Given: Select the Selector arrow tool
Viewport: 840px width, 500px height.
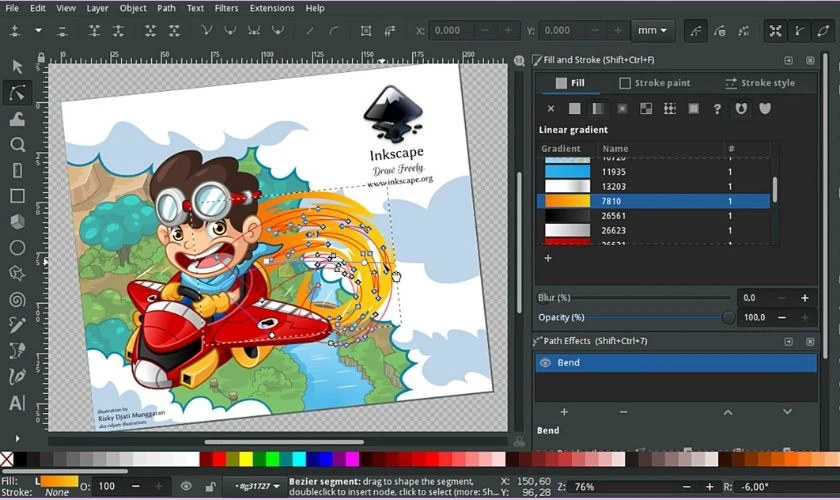Looking at the screenshot, I should click(17, 66).
